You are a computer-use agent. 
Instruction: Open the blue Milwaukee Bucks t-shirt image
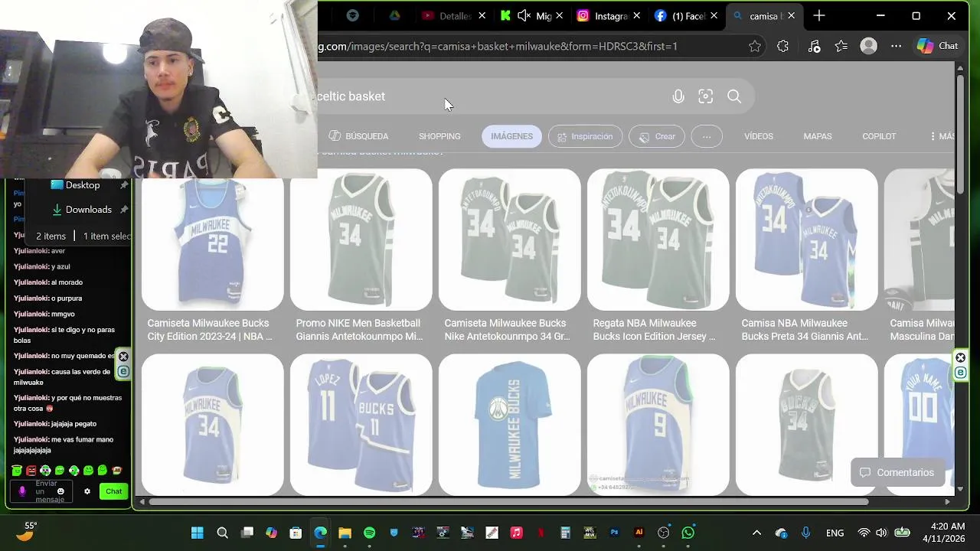(x=509, y=424)
